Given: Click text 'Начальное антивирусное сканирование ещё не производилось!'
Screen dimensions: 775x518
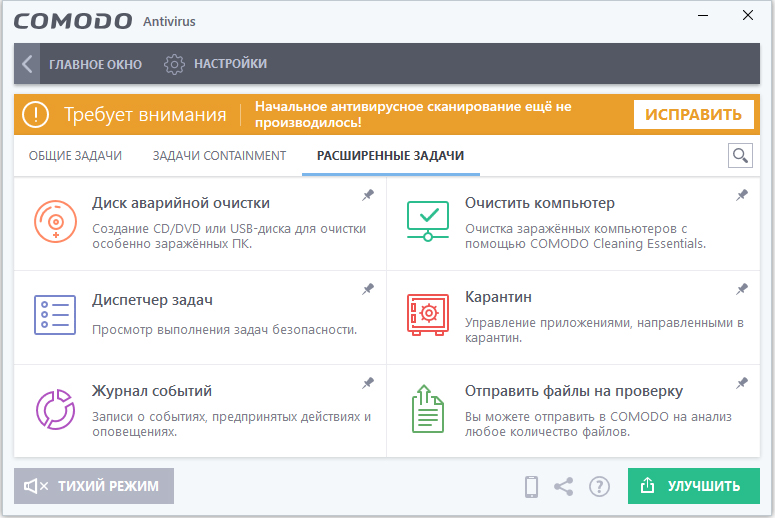Looking at the screenshot, I should [413, 115].
